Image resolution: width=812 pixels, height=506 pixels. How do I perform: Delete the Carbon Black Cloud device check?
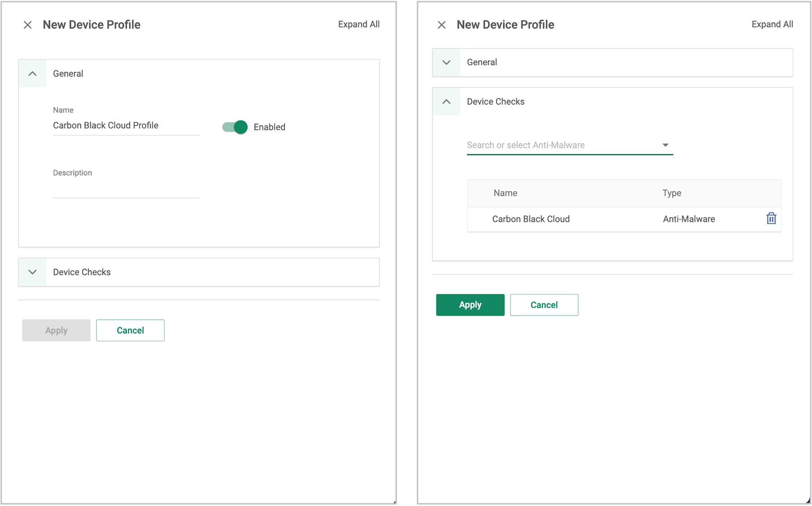tap(771, 219)
